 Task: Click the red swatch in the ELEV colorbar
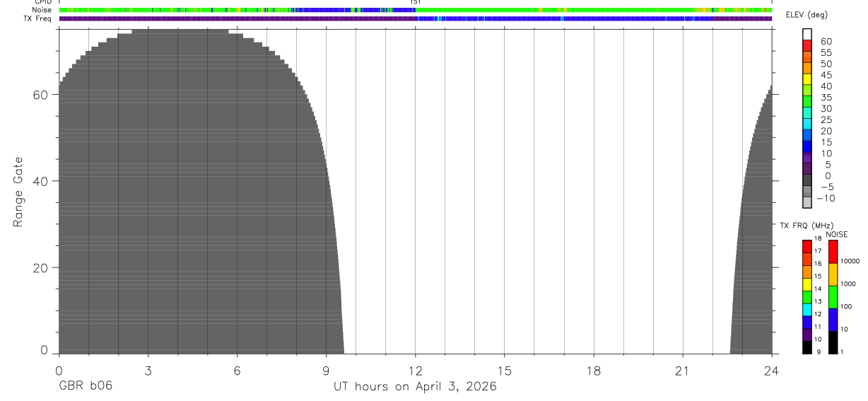point(807,45)
